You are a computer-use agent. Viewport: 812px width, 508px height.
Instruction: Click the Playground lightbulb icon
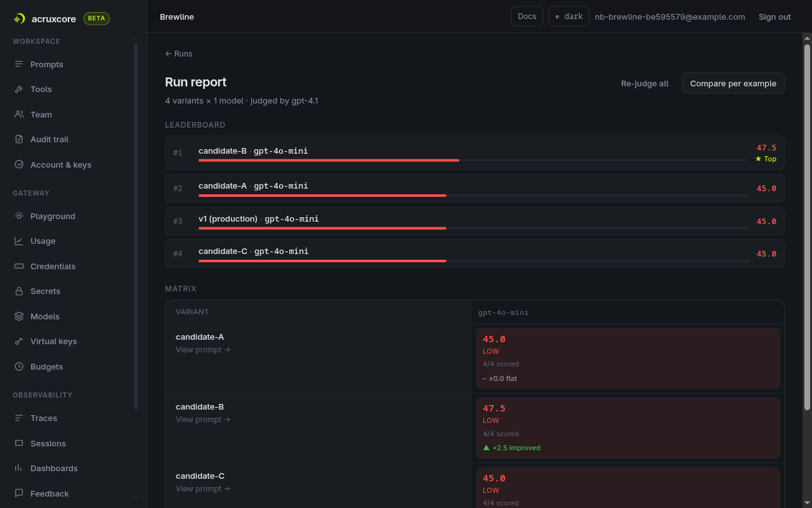tap(19, 216)
